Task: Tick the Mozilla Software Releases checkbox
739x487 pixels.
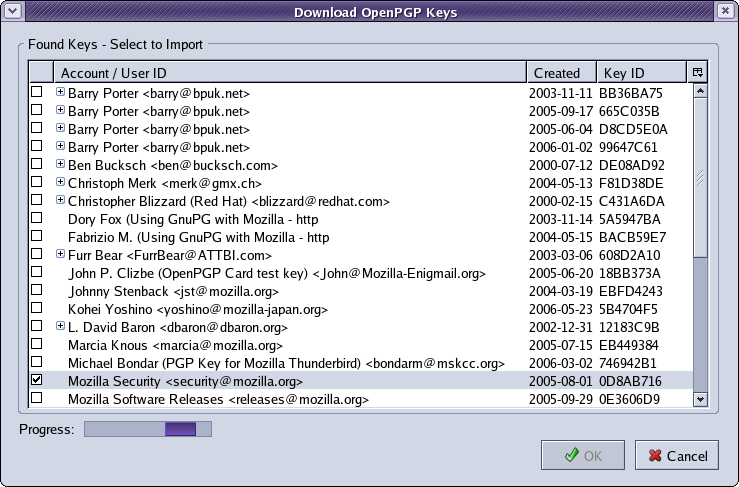Action: 36,397
